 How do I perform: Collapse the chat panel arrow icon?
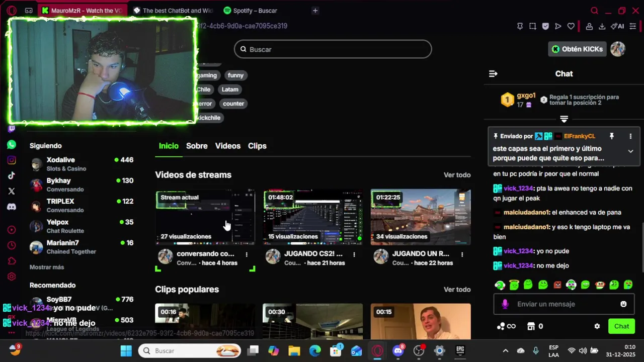point(493,74)
